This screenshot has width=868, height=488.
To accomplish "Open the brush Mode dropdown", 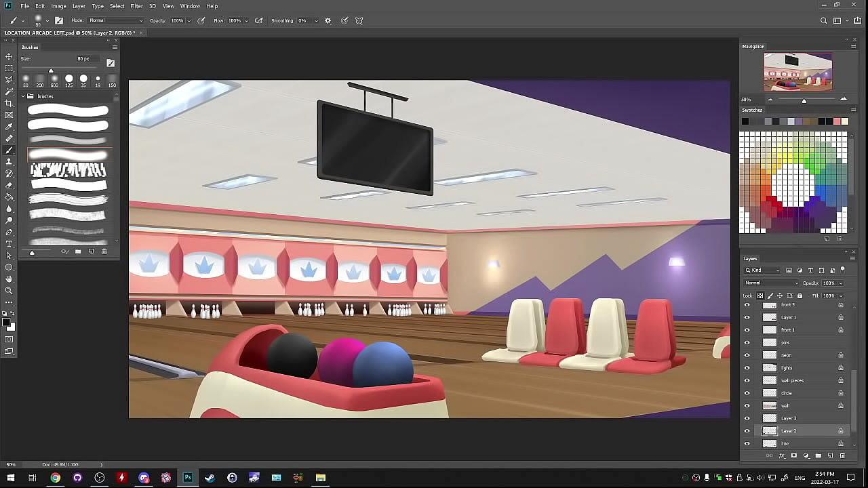I will coord(115,21).
